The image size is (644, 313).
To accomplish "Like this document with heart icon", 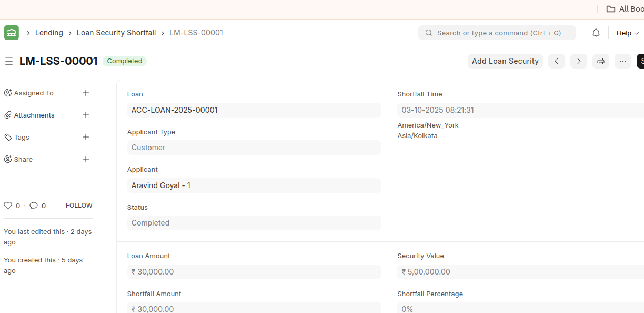I will click(x=8, y=206).
